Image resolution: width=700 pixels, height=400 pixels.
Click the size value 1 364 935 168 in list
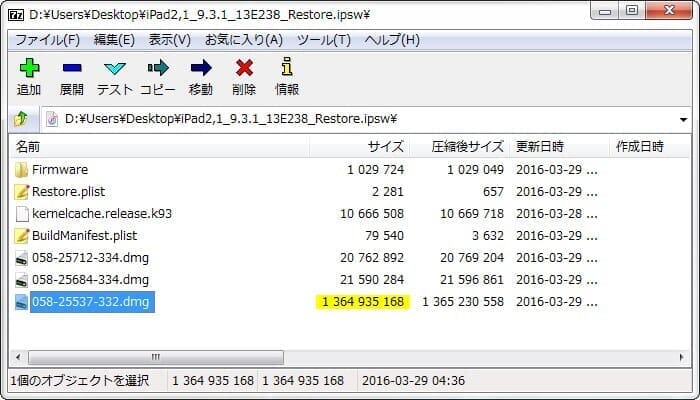pyautogui.click(x=362, y=302)
